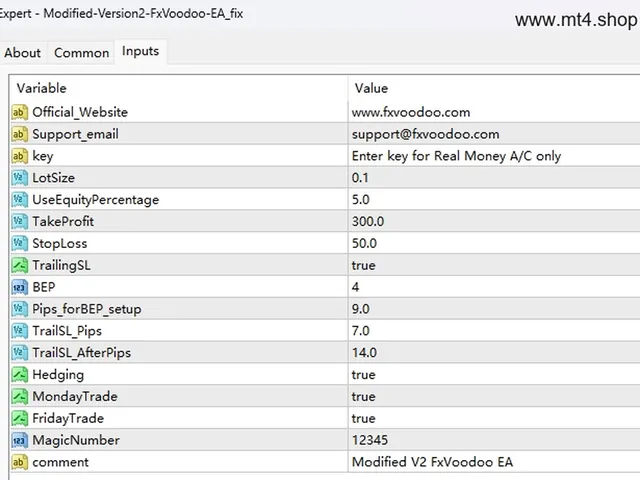Select the key variable name
The width and height of the screenshot is (640, 480).
(x=43, y=156)
